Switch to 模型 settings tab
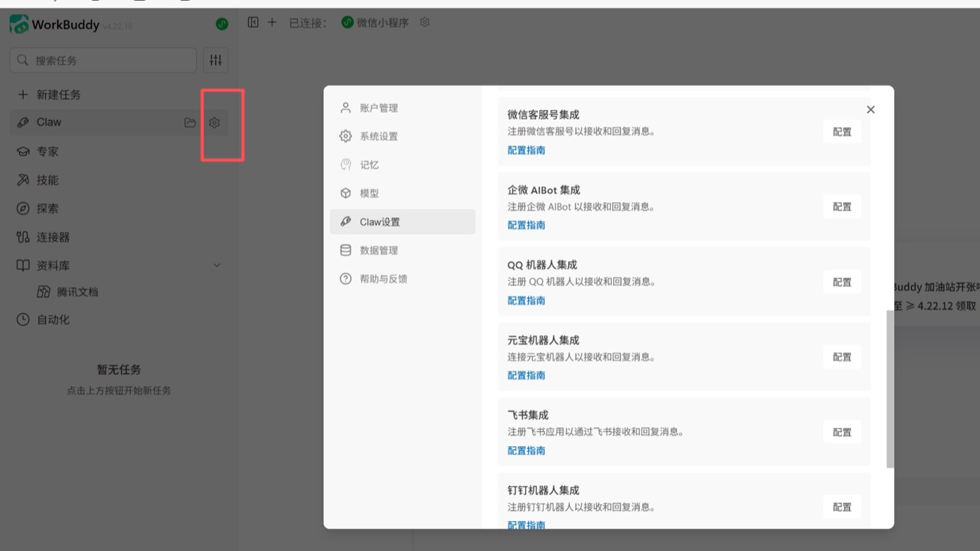The height and width of the screenshot is (551, 980). pos(403,193)
